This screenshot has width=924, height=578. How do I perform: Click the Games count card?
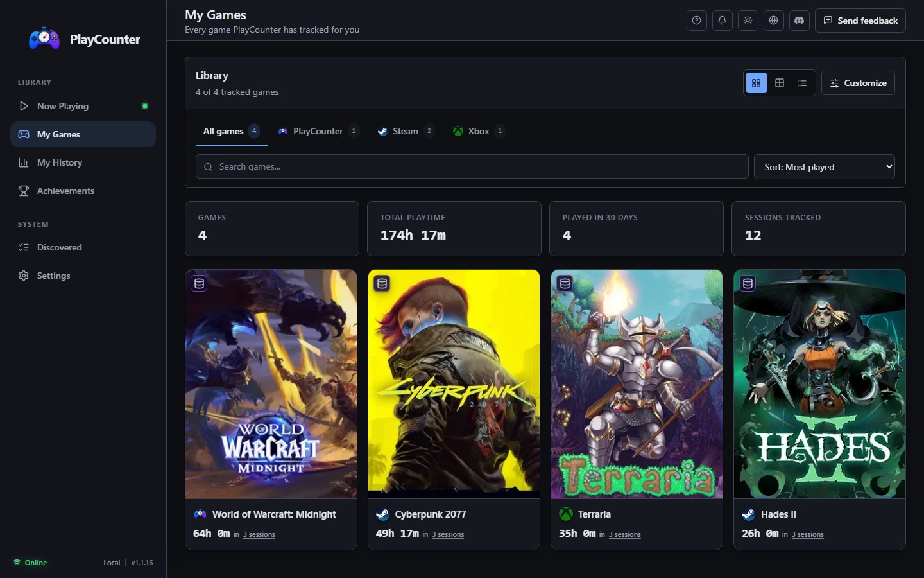pyautogui.click(x=272, y=229)
